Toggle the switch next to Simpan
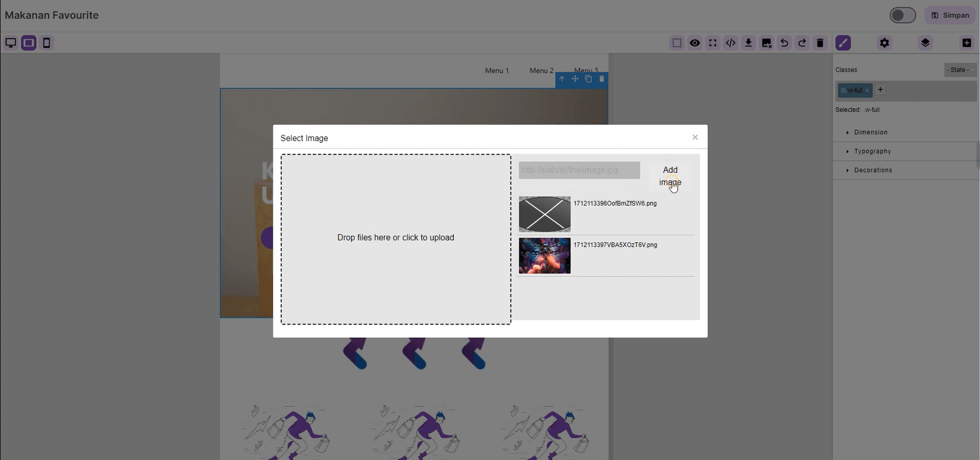 click(x=902, y=15)
